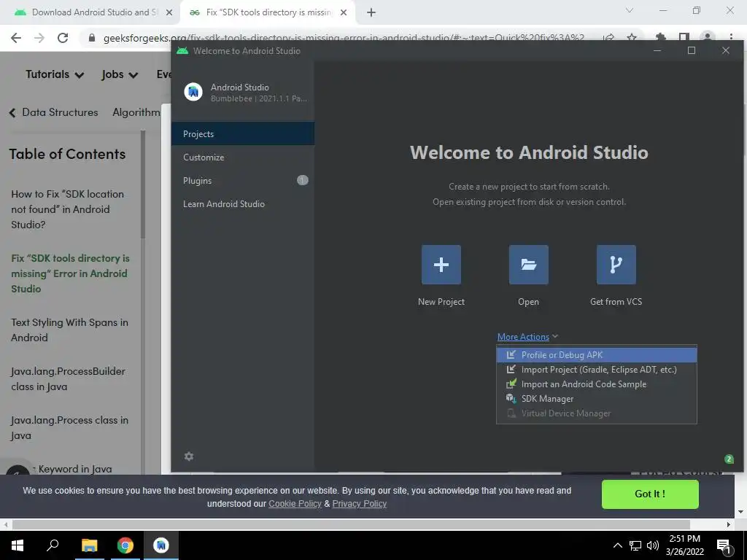Image resolution: width=747 pixels, height=560 pixels.
Task: Click the New Project label
Action: click(441, 302)
